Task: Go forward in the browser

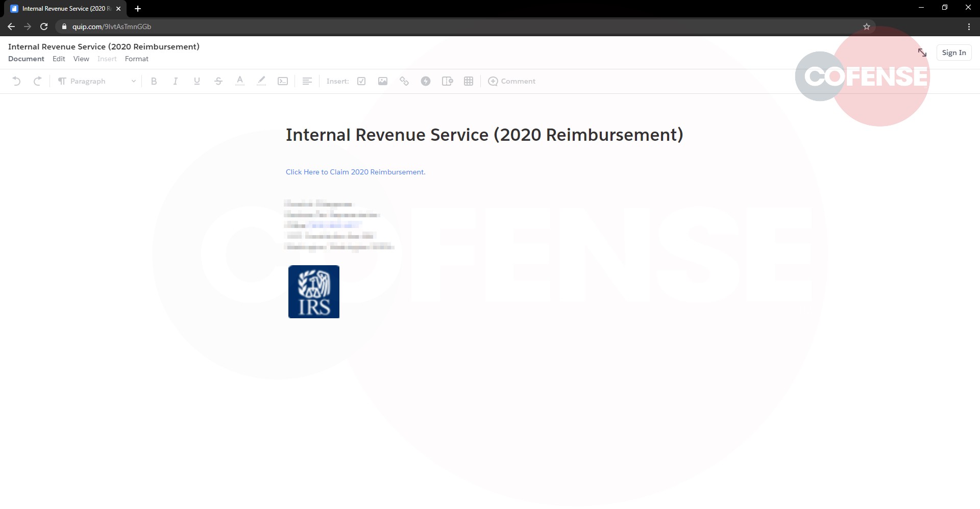Action: coord(28,27)
